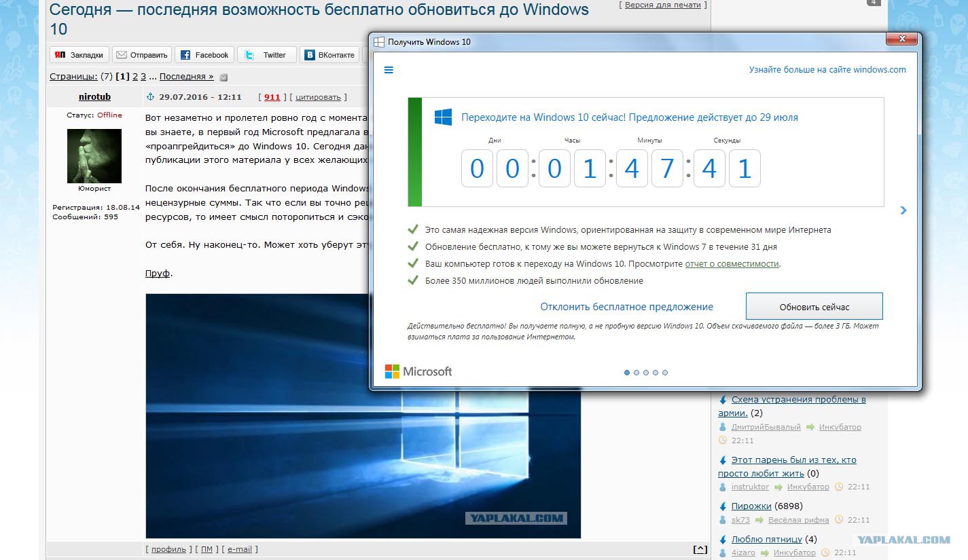Go to page 3 of the thread
The image size is (968, 560).
tap(143, 77)
